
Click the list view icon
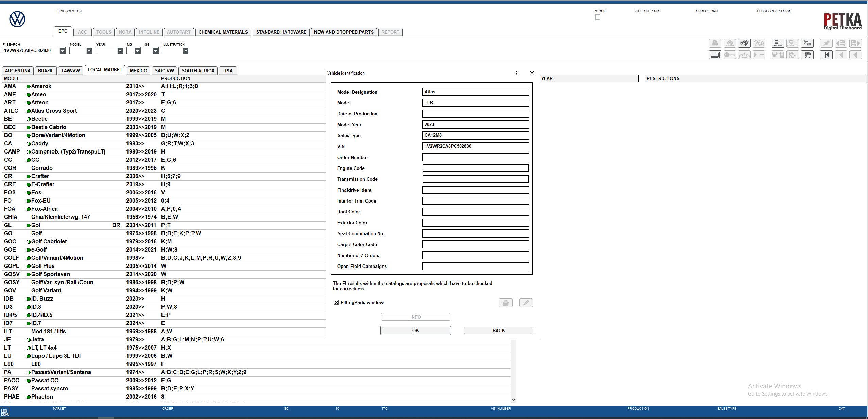click(x=715, y=55)
